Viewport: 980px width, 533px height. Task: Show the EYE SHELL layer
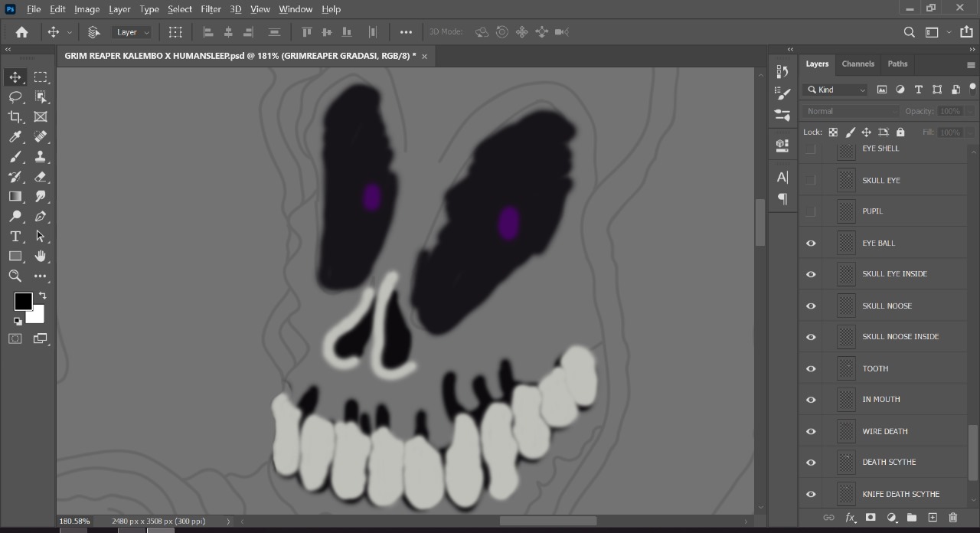811,149
